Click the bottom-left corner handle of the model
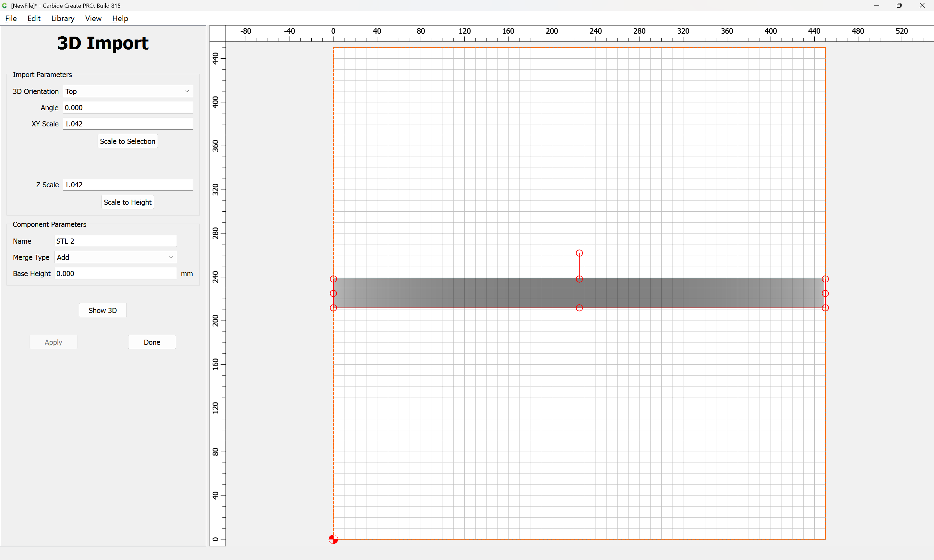934x560 pixels. [x=333, y=308]
